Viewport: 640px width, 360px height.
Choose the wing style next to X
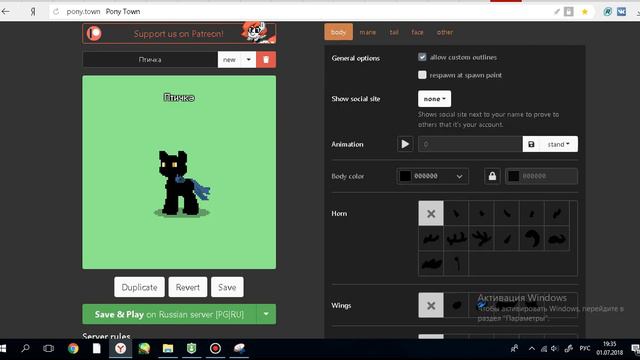[456, 305]
